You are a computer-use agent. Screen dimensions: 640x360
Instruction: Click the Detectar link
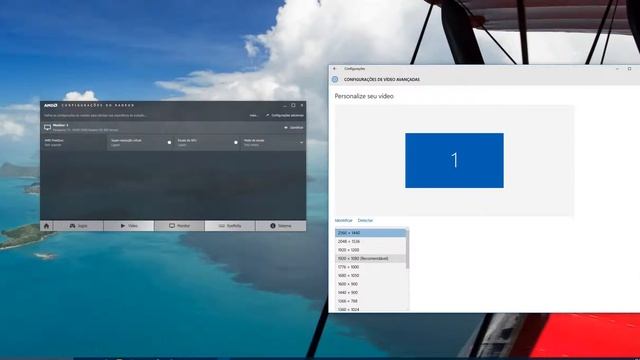point(365,220)
